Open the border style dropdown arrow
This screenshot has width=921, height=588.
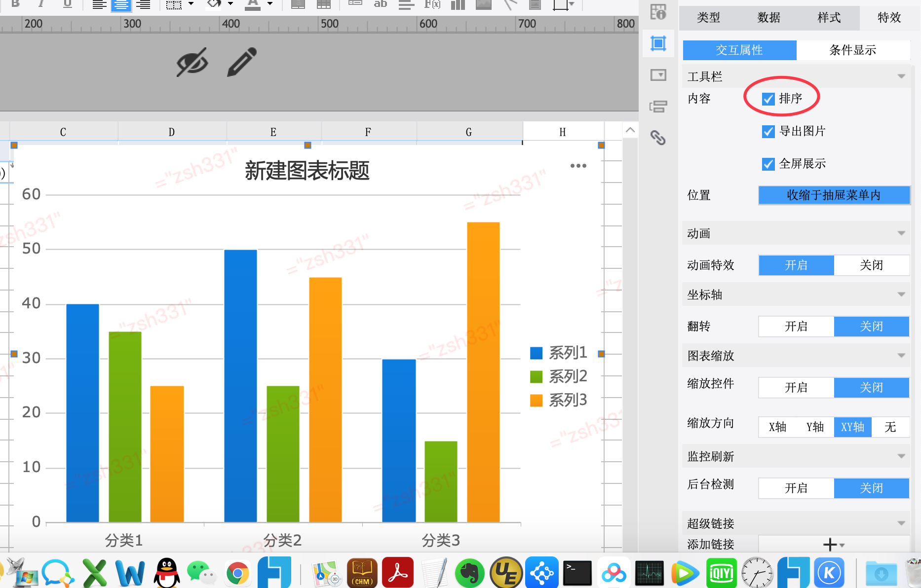[x=191, y=4]
